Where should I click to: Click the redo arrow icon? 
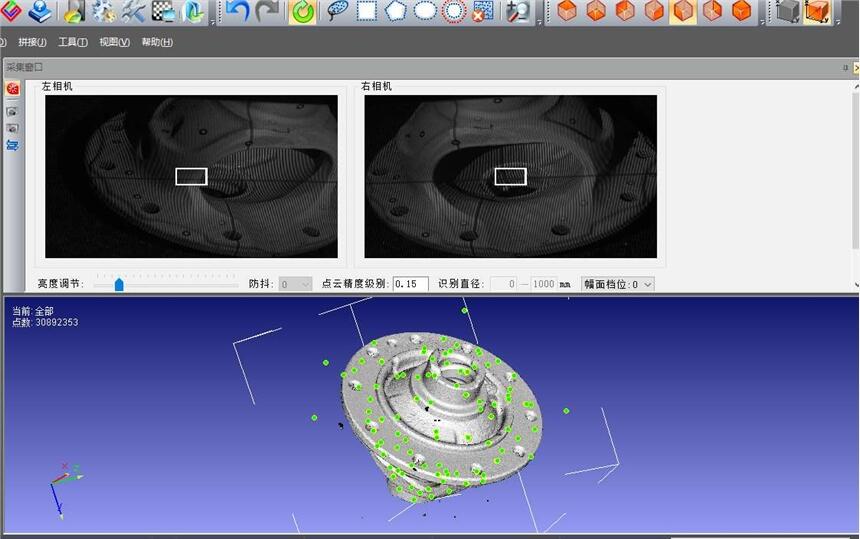tap(267, 12)
